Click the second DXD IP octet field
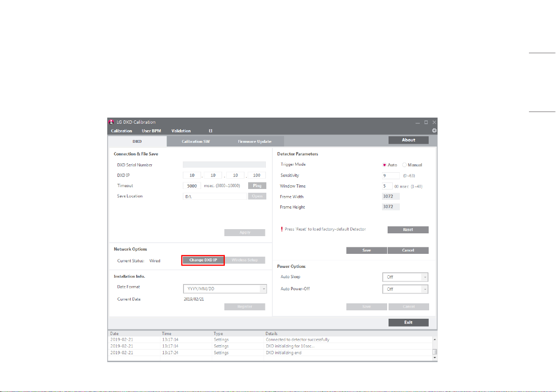556x392 pixels. point(213,175)
